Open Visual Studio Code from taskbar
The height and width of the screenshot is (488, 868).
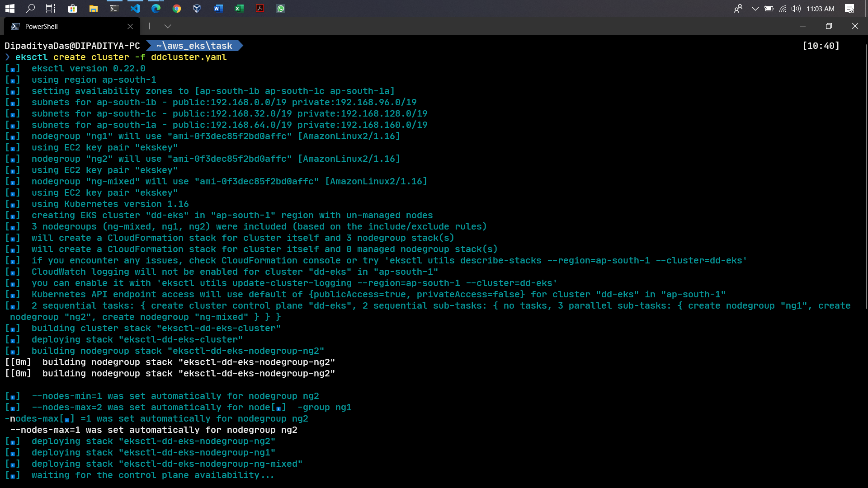tap(135, 9)
